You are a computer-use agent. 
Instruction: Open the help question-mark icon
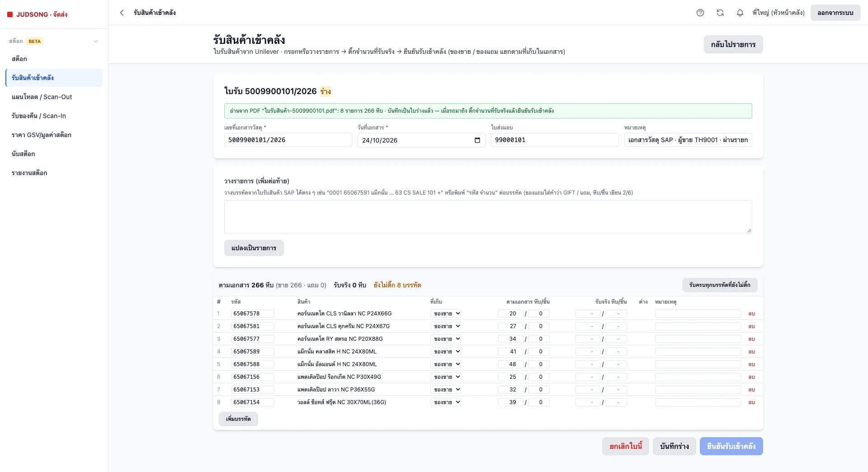pyautogui.click(x=700, y=13)
